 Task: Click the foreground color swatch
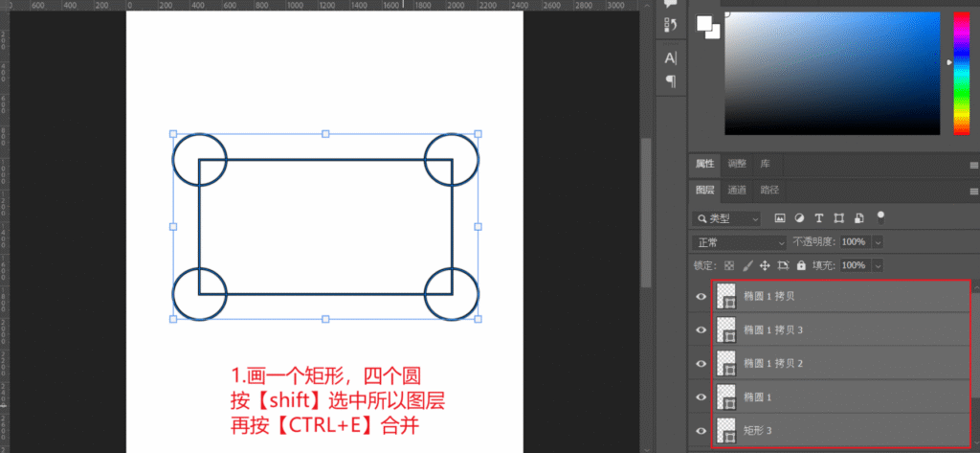click(x=703, y=23)
